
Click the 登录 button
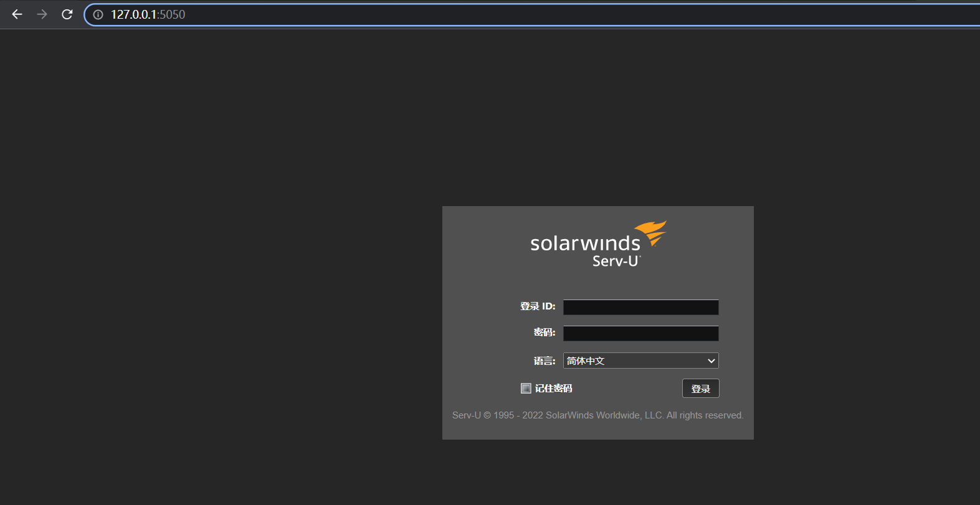(701, 388)
